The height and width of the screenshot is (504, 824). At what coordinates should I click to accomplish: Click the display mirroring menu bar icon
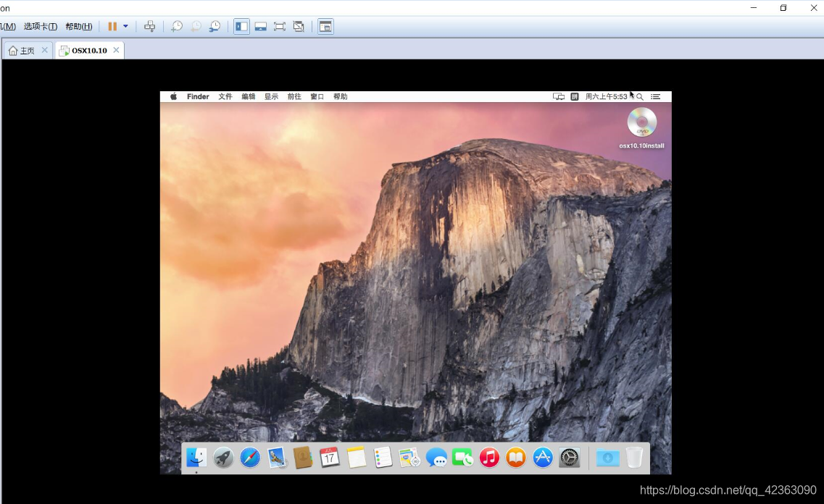559,96
